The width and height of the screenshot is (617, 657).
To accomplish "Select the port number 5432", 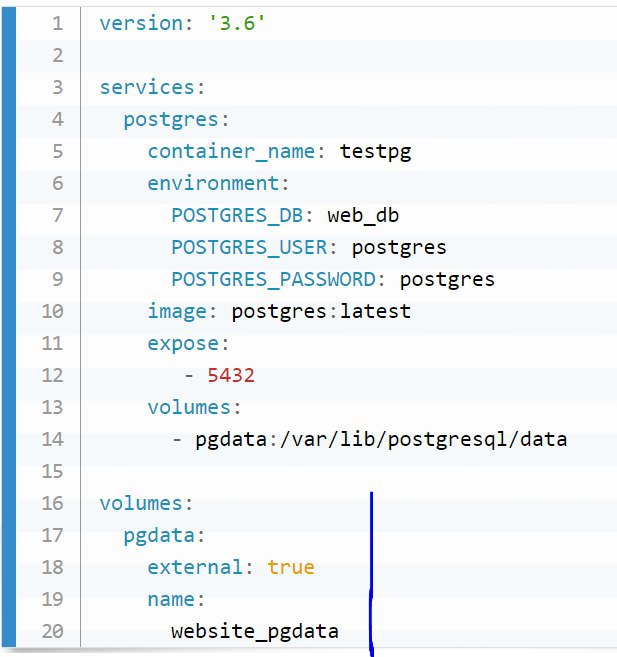I will (x=231, y=375).
